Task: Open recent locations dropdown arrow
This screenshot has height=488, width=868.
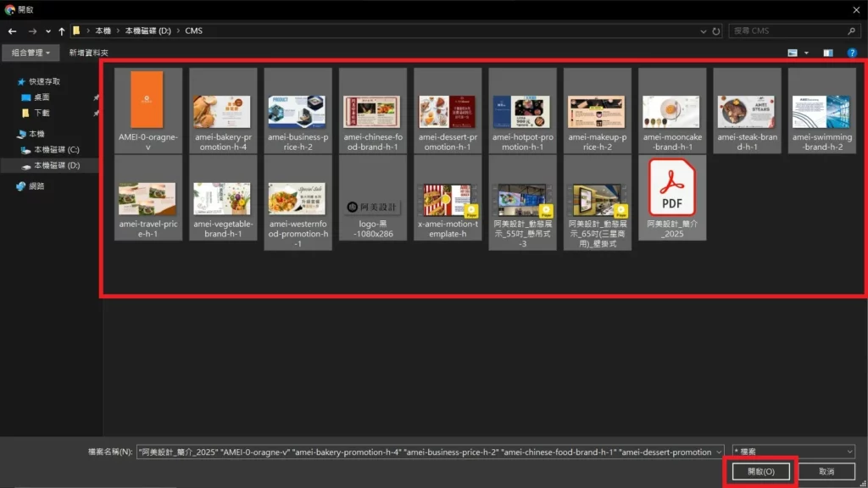Action: point(47,31)
